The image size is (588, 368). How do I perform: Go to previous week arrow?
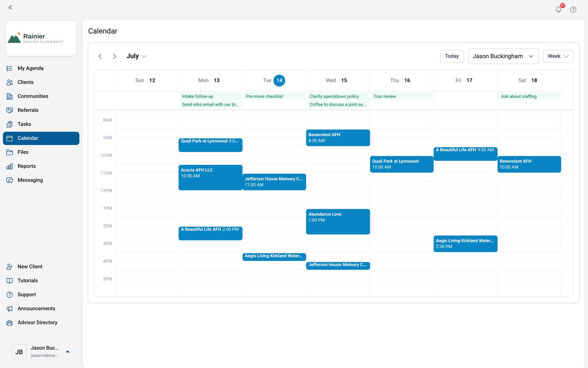pos(100,56)
